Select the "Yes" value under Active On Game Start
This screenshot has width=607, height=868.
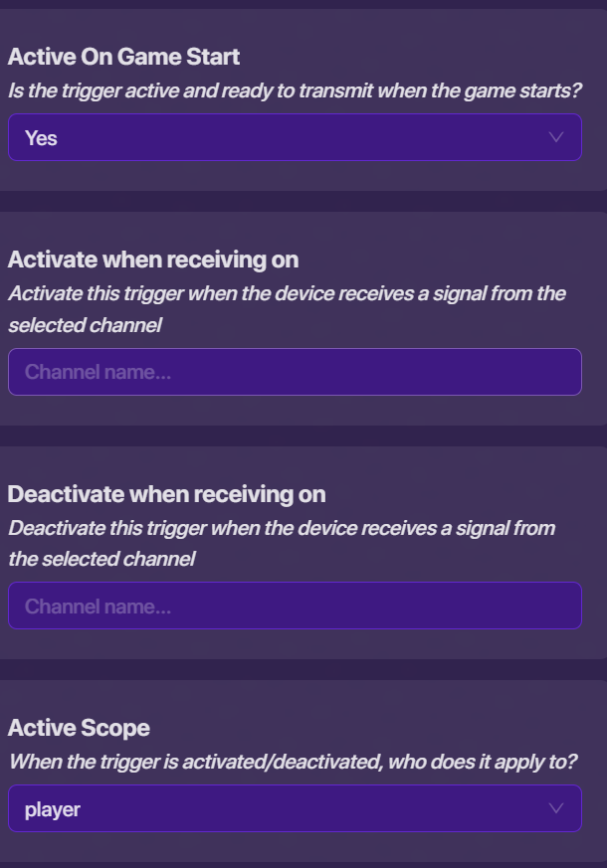(42, 138)
